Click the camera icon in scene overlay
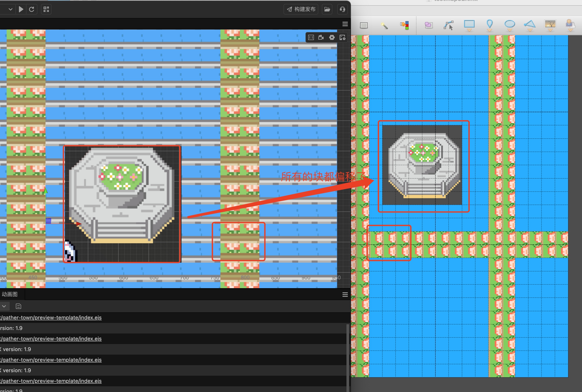The image size is (582, 392). [321, 37]
